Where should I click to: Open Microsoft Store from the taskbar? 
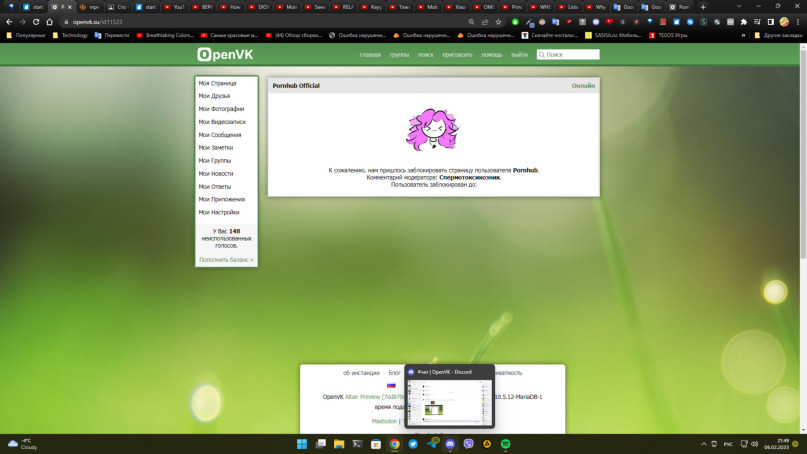click(376, 444)
